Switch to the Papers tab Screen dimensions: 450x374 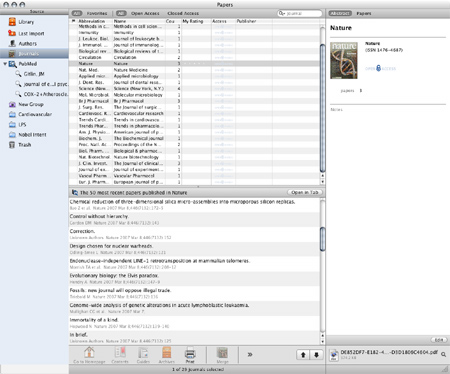(x=364, y=13)
